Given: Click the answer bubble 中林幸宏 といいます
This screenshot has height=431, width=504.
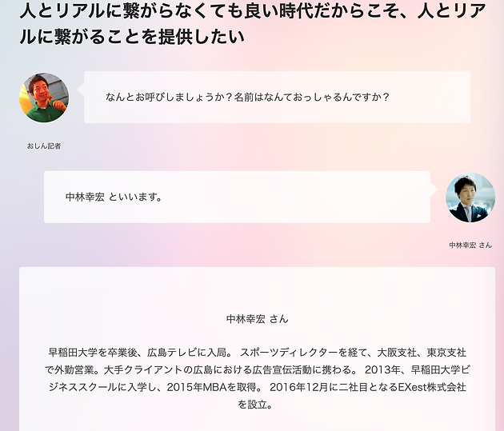Looking at the screenshot, I should tap(237, 197).
